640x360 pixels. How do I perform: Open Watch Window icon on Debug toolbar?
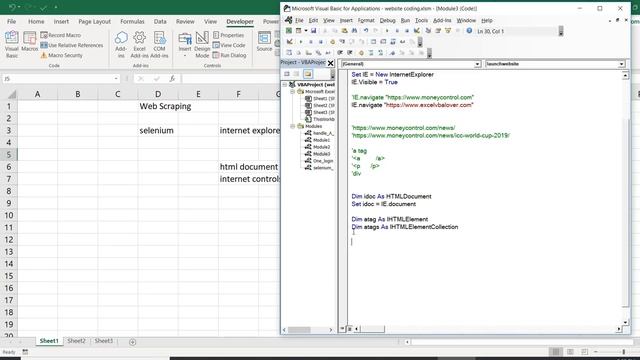pos(393,42)
